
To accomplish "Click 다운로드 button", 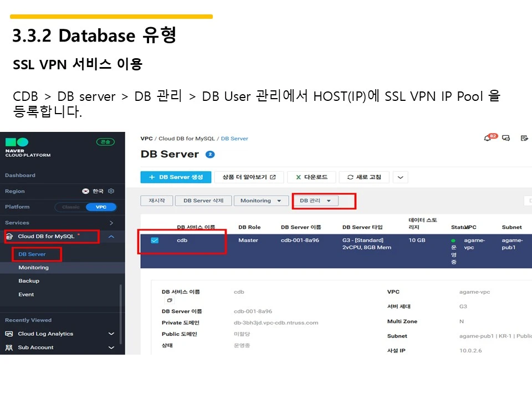I will [x=311, y=177].
